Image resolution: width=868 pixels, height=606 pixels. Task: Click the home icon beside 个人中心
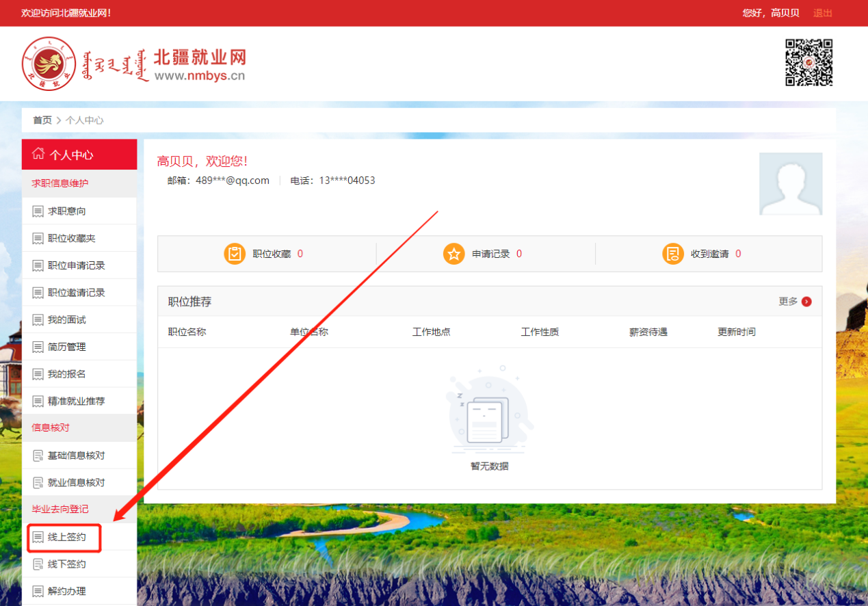pyautogui.click(x=38, y=154)
